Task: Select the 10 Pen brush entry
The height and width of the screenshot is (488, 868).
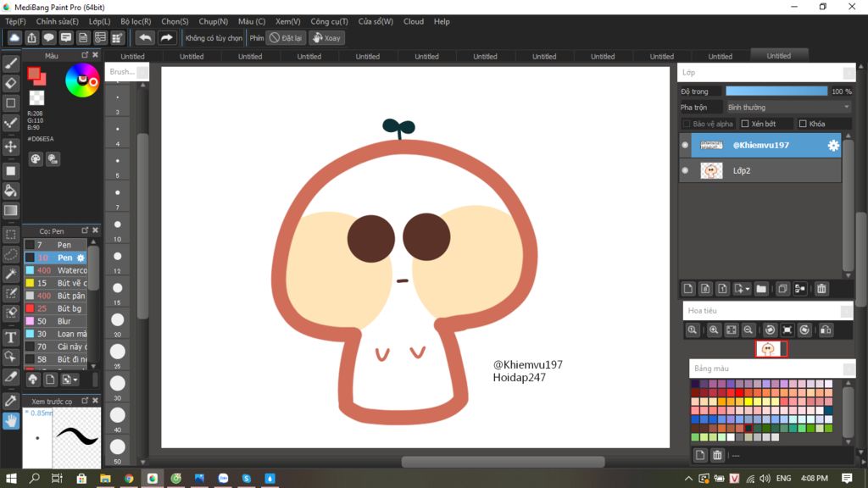Action: [x=55, y=258]
